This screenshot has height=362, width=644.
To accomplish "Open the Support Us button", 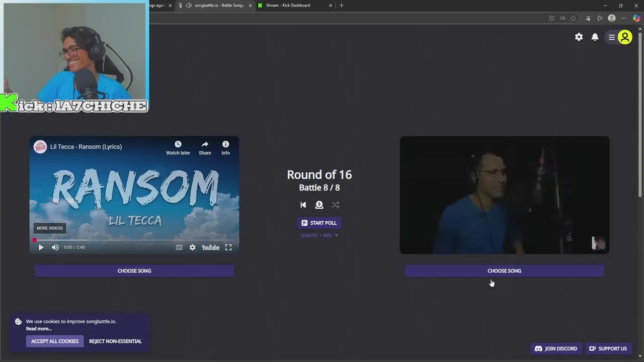I will 608,348.
